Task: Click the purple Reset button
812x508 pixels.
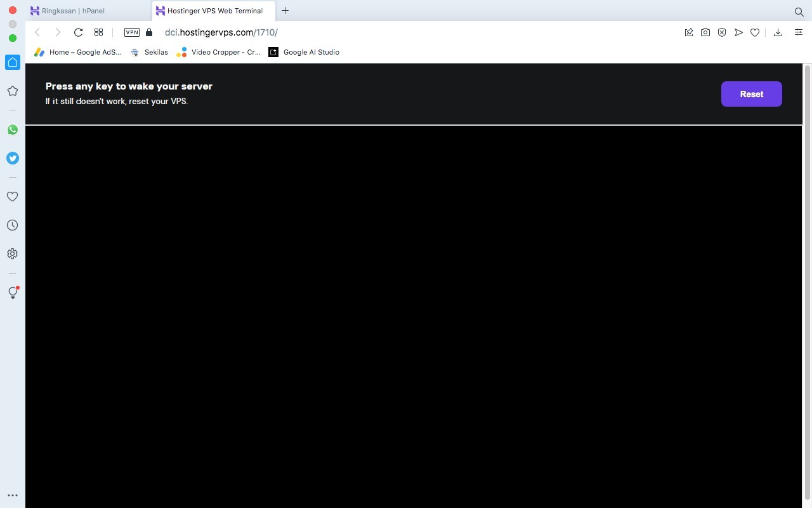Action: pyautogui.click(x=751, y=94)
